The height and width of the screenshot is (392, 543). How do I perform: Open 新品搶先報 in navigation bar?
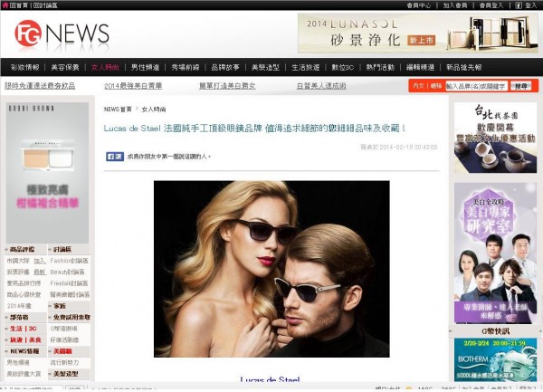(463, 67)
